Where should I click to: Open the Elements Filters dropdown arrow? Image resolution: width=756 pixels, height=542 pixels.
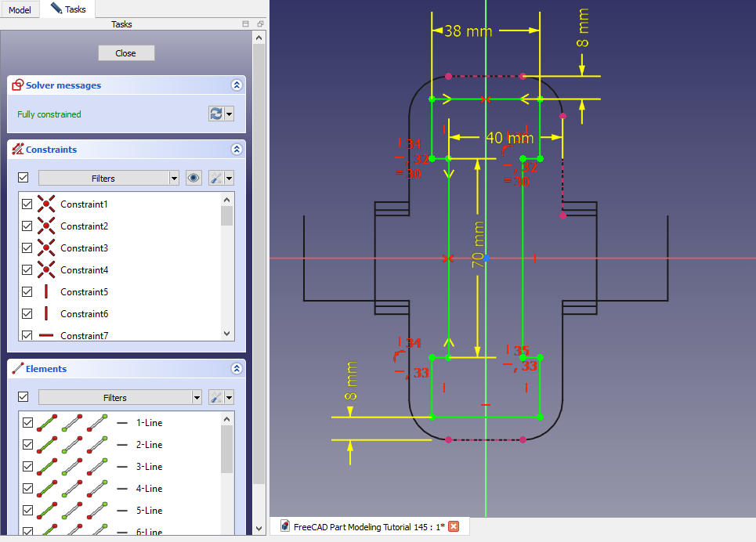click(196, 398)
